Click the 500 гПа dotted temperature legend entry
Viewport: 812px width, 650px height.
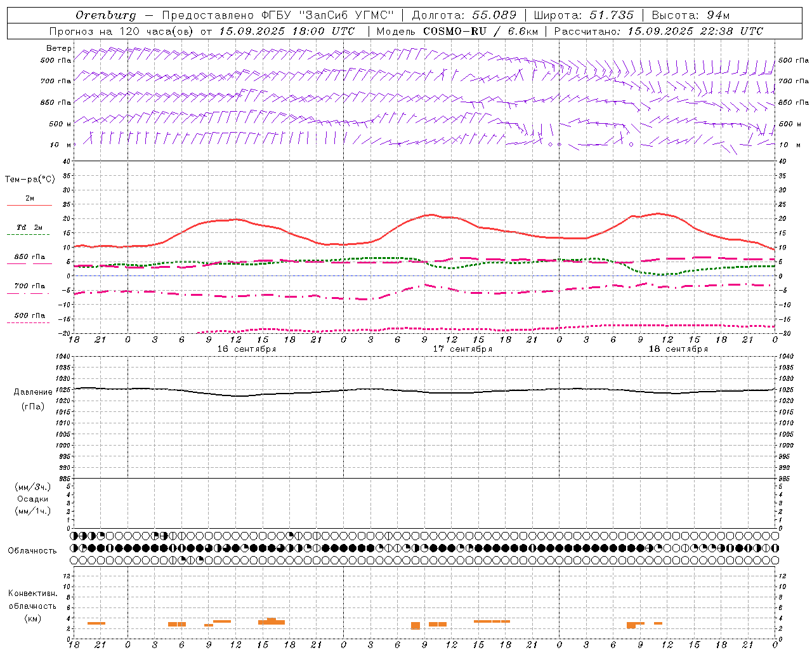click(30, 315)
